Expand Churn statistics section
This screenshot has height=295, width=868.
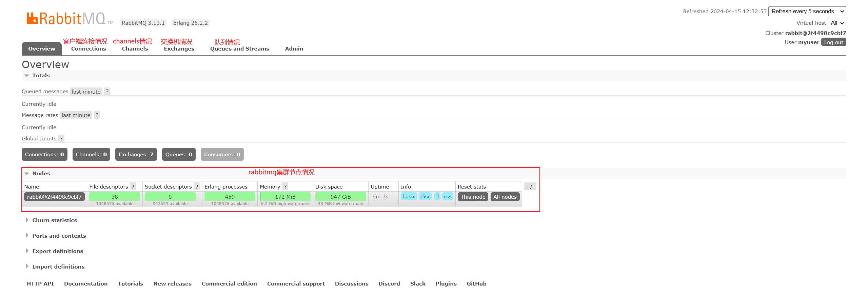point(52,220)
